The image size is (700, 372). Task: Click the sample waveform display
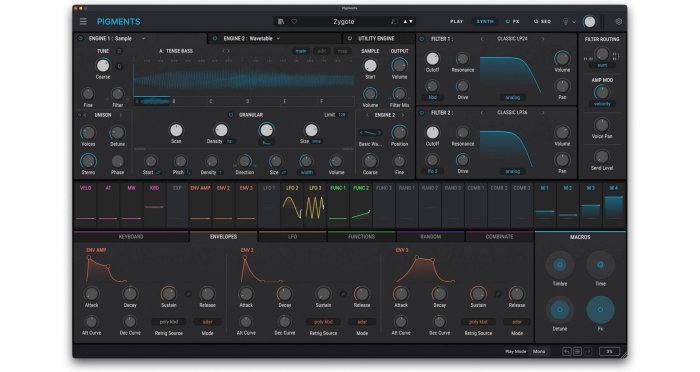pyautogui.click(x=244, y=79)
